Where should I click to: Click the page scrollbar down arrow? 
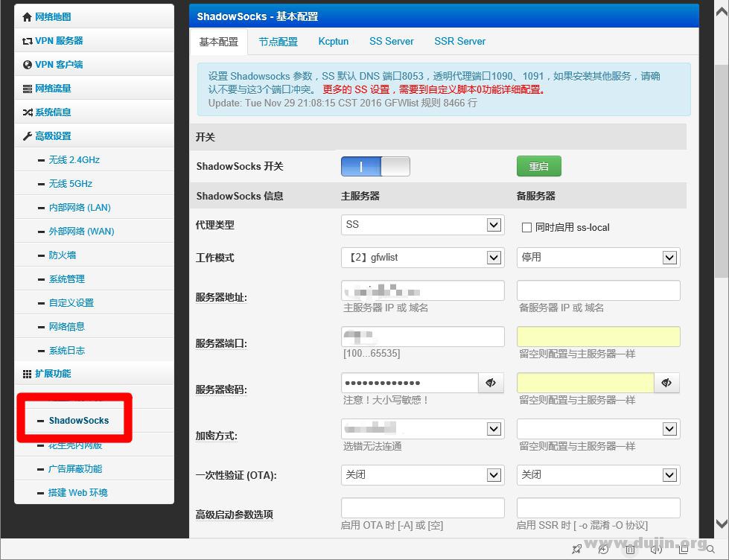point(722,524)
